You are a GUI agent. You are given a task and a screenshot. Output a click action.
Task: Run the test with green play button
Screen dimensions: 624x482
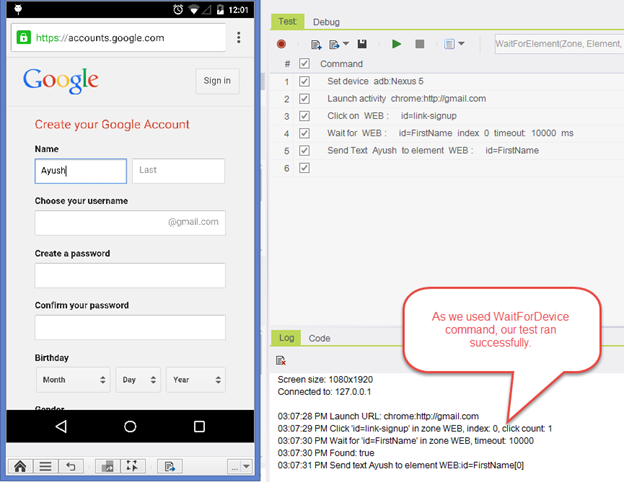397,44
